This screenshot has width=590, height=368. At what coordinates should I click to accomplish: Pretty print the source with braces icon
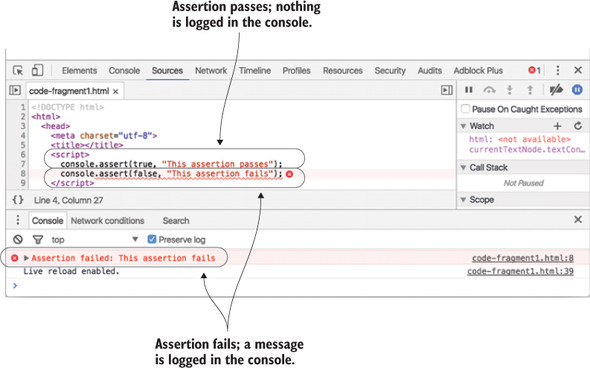(x=18, y=200)
